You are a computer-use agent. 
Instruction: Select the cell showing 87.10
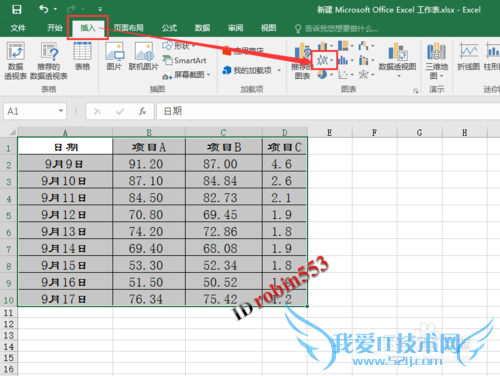pos(149,181)
